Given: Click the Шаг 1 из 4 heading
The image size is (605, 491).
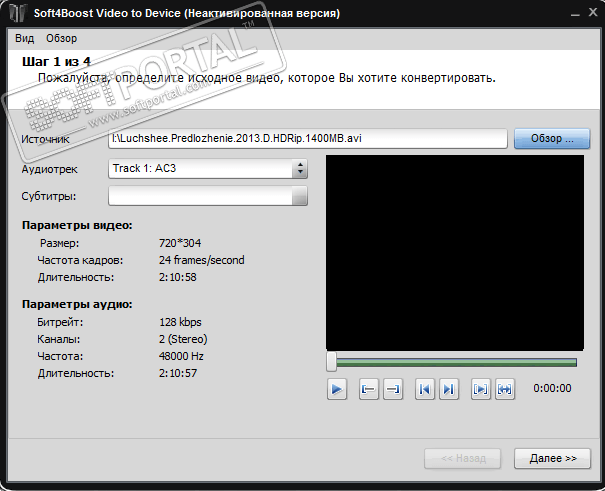Looking at the screenshot, I should point(56,62).
